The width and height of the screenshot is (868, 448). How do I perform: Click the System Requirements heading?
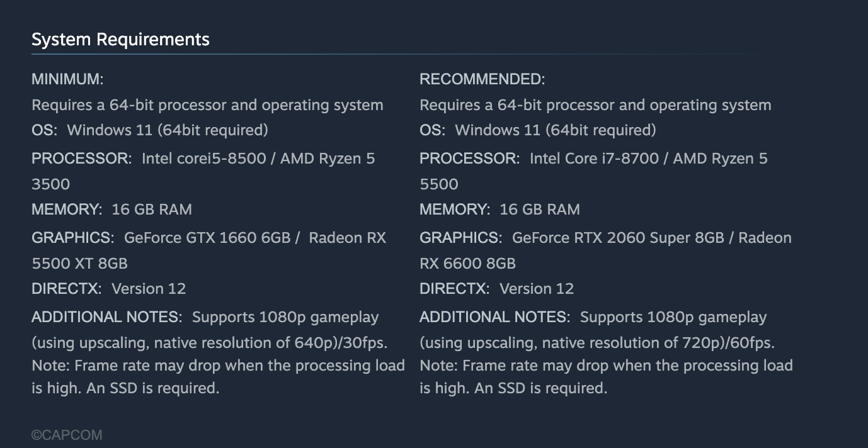(x=120, y=40)
